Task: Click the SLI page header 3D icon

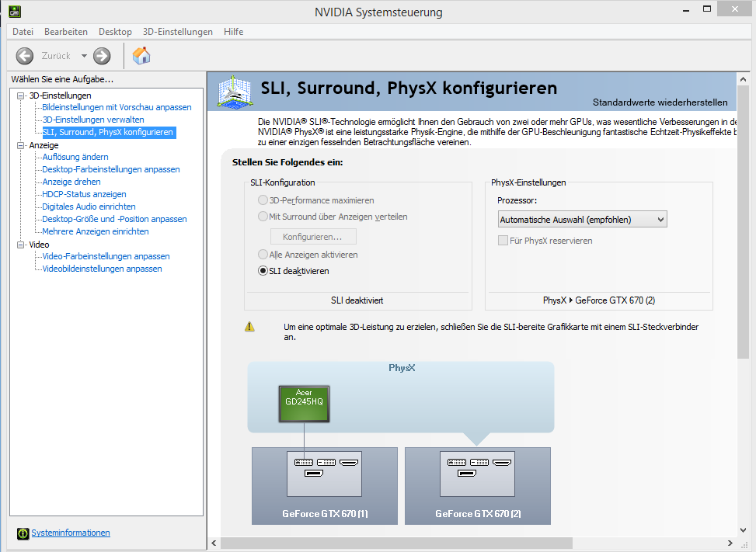Action: pyautogui.click(x=235, y=91)
